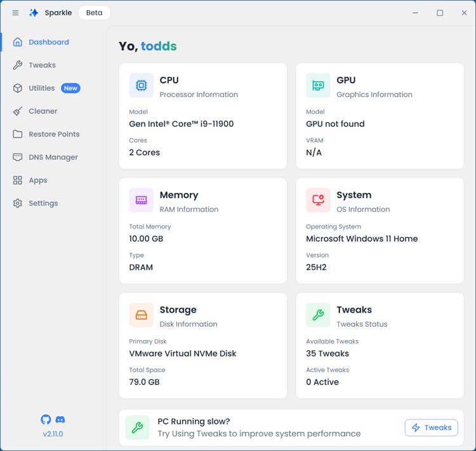Click the username todds in greeting
Image resolution: width=476 pixels, height=451 pixels.
[159, 46]
